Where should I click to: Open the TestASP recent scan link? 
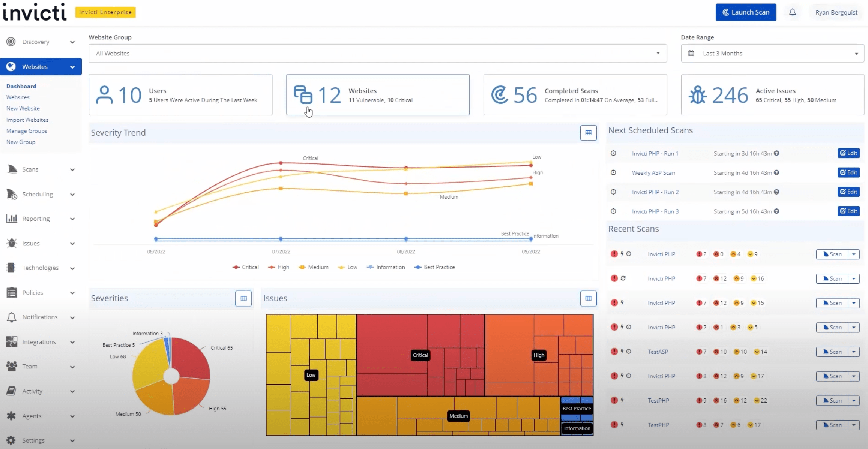pos(658,352)
